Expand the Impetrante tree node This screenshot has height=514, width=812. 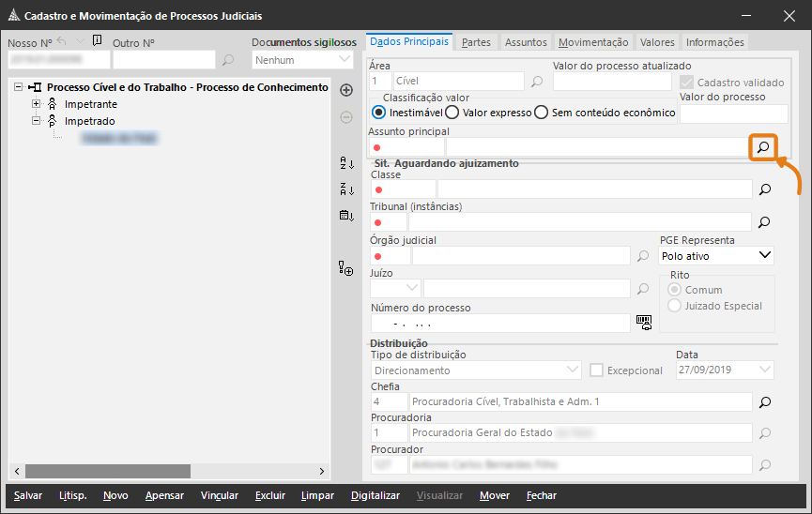pos(38,104)
